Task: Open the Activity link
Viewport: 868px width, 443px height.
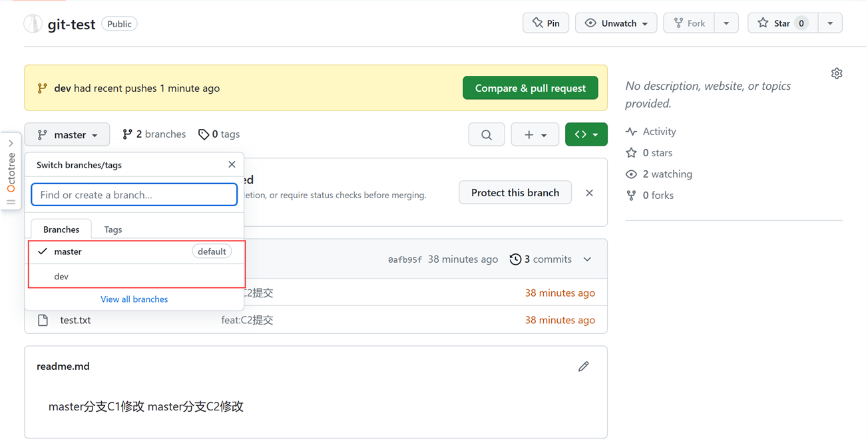Action: (x=658, y=132)
